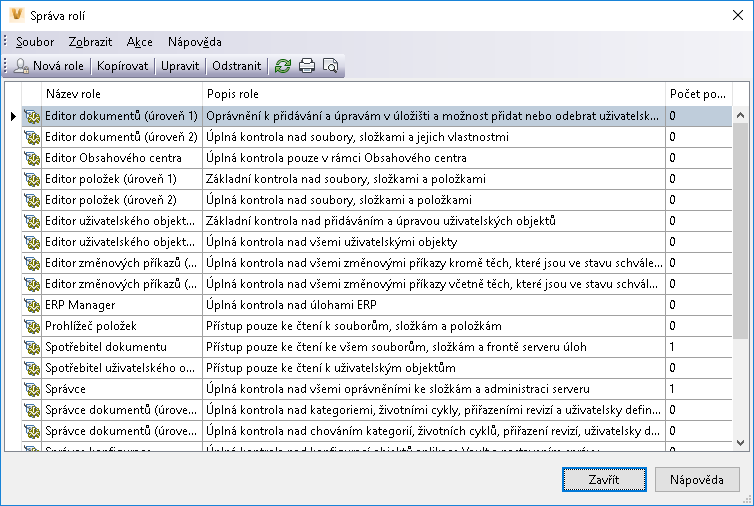Click the role icon beside Spotřebitel dokumentu
Image resolution: width=754 pixels, height=506 pixels.
pyautogui.click(x=30, y=347)
